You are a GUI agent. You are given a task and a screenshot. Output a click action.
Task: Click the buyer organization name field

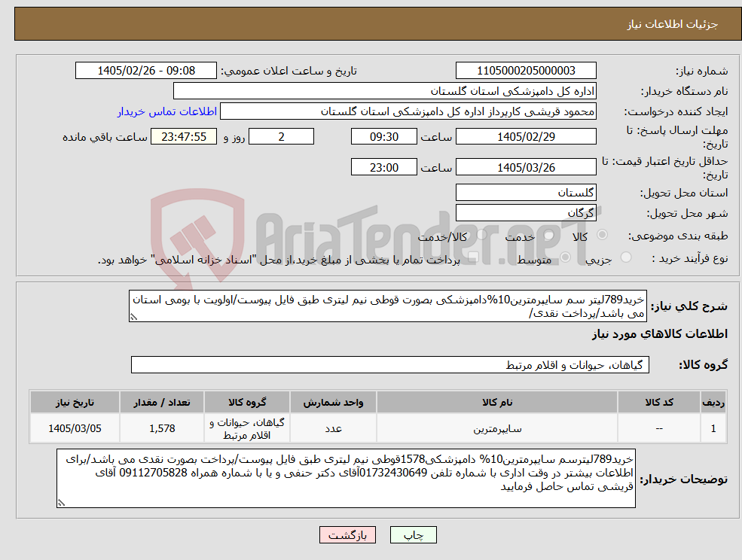pos(385,91)
